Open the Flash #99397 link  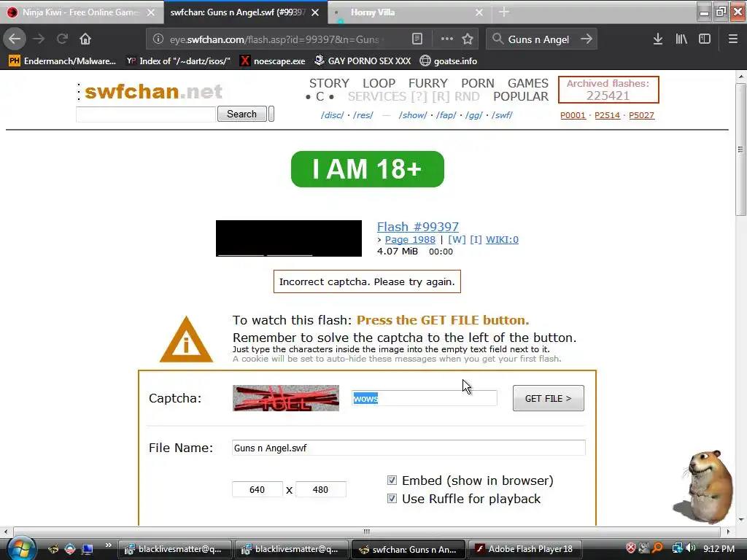pos(418,227)
